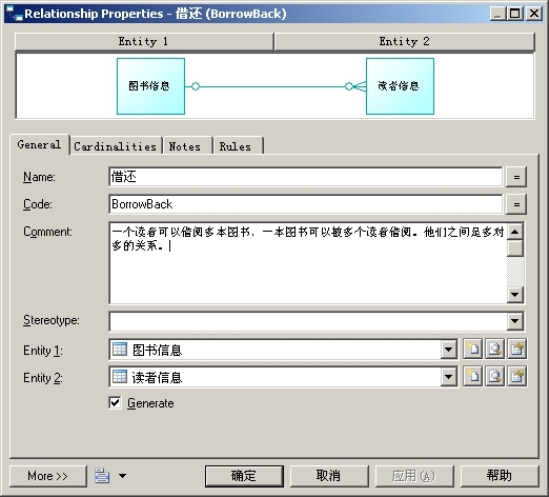Screen dimensions: 549x497
Task: Create new entity icon for Entity 1
Action: click(473, 349)
